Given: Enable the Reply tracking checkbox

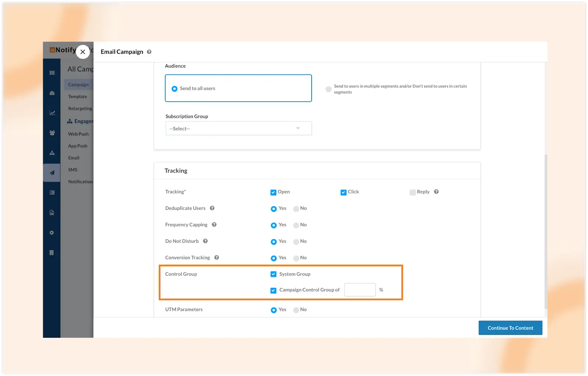Looking at the screenshot, I should [413, 192].
